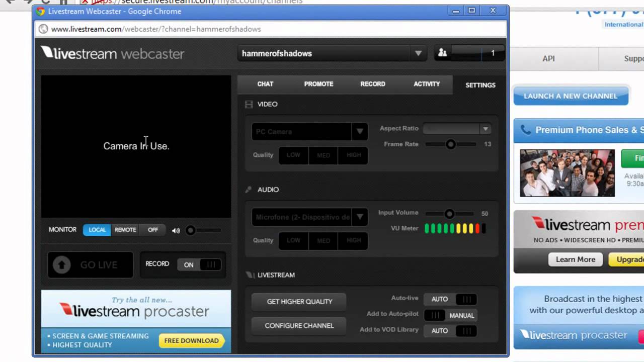Viewport: 644px width, 362px height.
Task: Select video quality HIGH
Action: click(354, 155)
